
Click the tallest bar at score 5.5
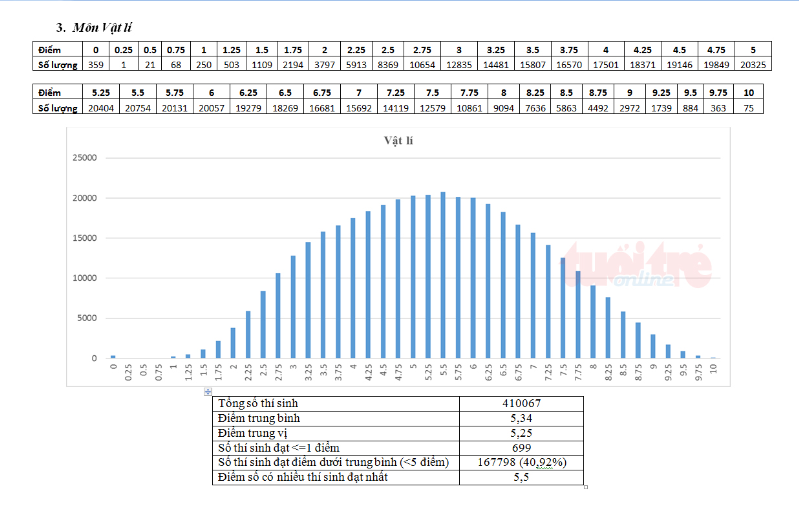click(x=443, y=275)
